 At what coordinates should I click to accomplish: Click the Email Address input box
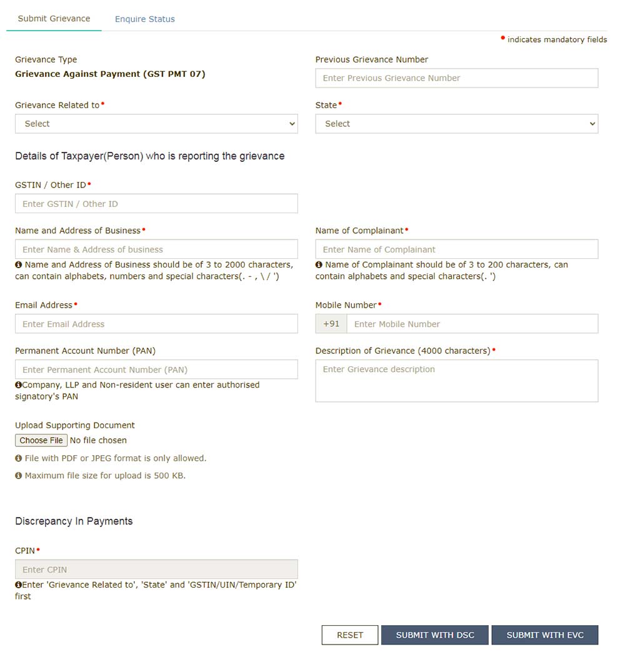pos(156,324)
